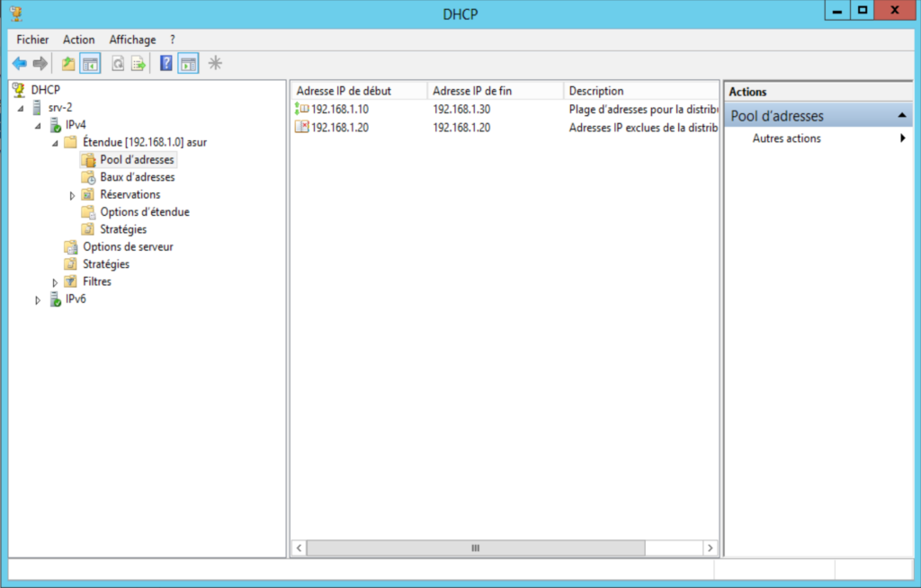Click the Stratégies icon under the scope
This screenshot has width=921, height=588.
(88, 229)
